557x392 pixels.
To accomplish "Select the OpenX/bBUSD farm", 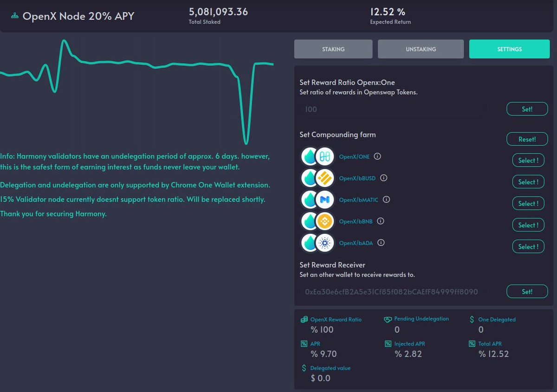I will point(528,182).
